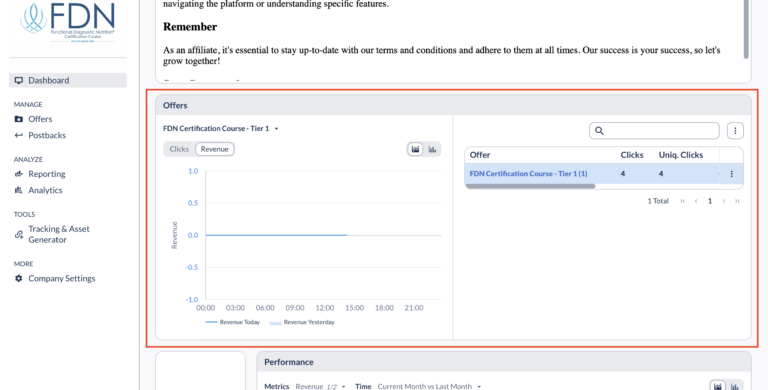Click the Offers table horizontal scrollbar
Image resolution: width=768 pixels, height=390 pixels.
(530, 186)
